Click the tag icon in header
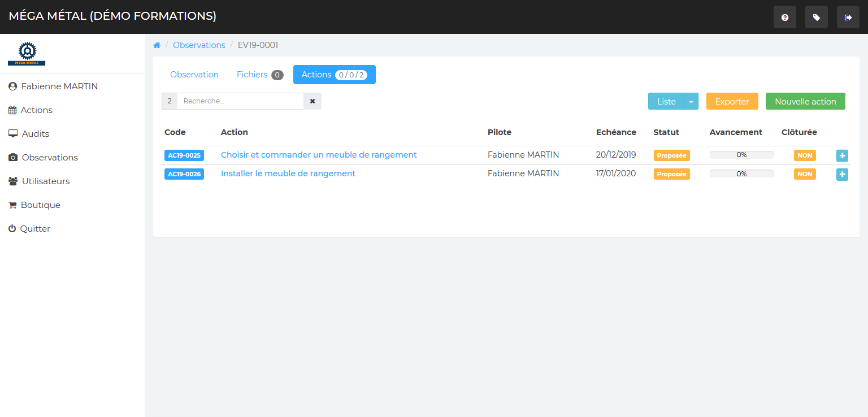The height and width of the screenshot is (417, 868). click(x=816, y=18)
